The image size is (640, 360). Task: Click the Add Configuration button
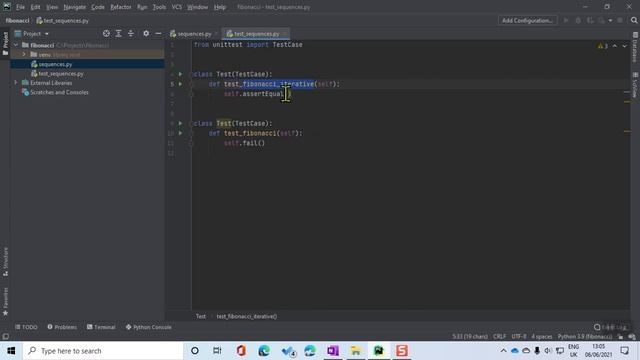[x=527, y=20]
